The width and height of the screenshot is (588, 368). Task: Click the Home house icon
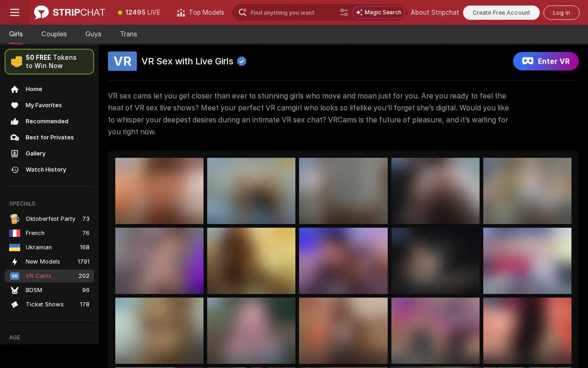(x=15, y=89)
